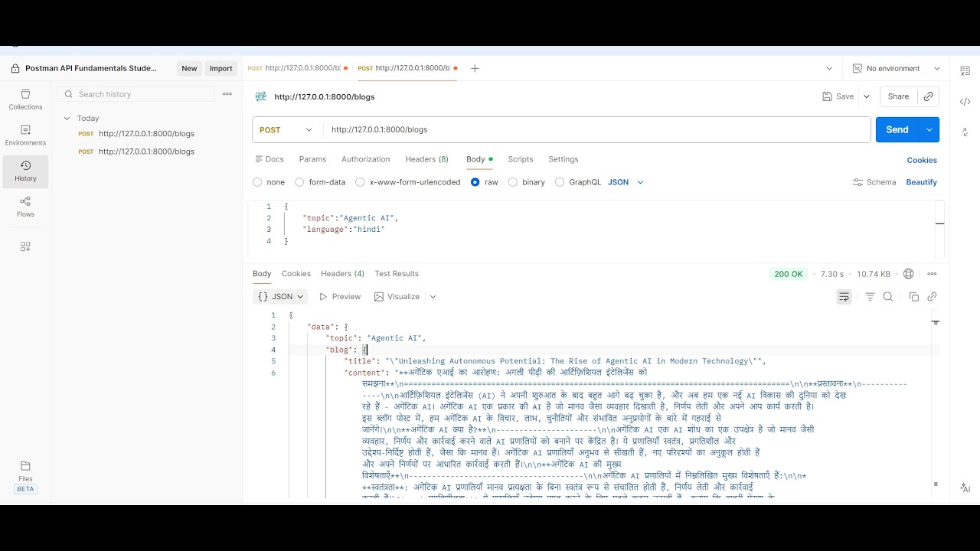Open the Save options dropdown arrow
Viewport: 980px width, 551px height.
[867, 96]
